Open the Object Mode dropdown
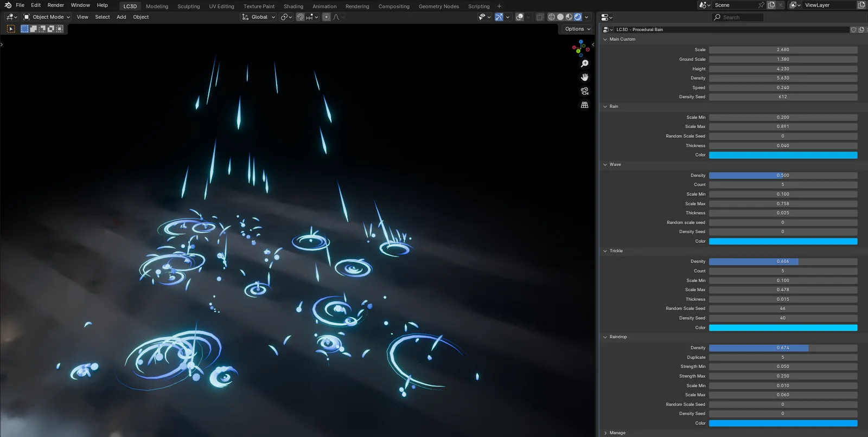The height and width of the screenshot is (437, 868). pos(47,17)
